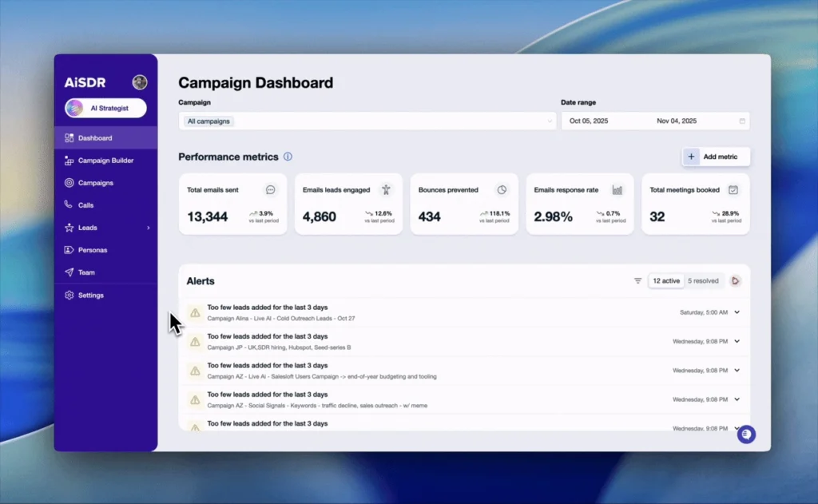
Task: Click the Bounces prevented pie icon
Action: click(x=502, y=190)
